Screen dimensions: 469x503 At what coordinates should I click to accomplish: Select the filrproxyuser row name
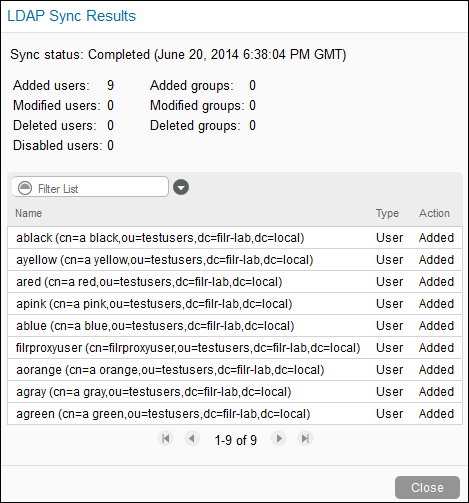(188, 348)
